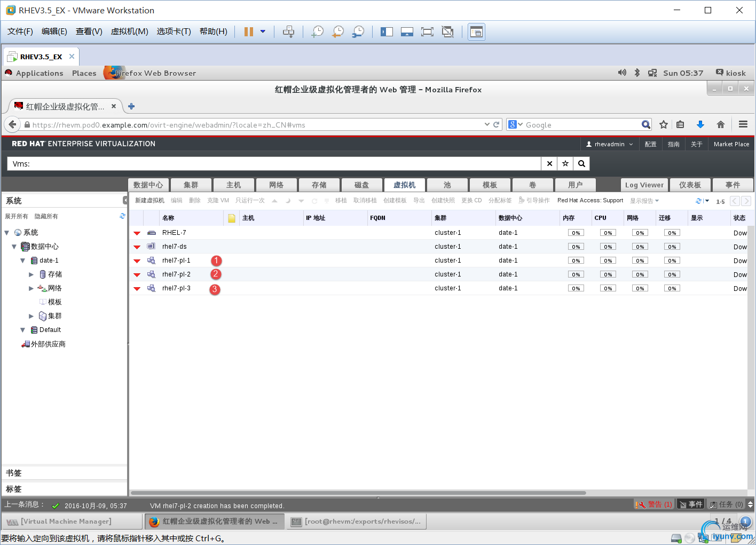Open GNOME Applications menu
Image resolution: width=756 pixels, height=545 pixels.
[40, 73]
